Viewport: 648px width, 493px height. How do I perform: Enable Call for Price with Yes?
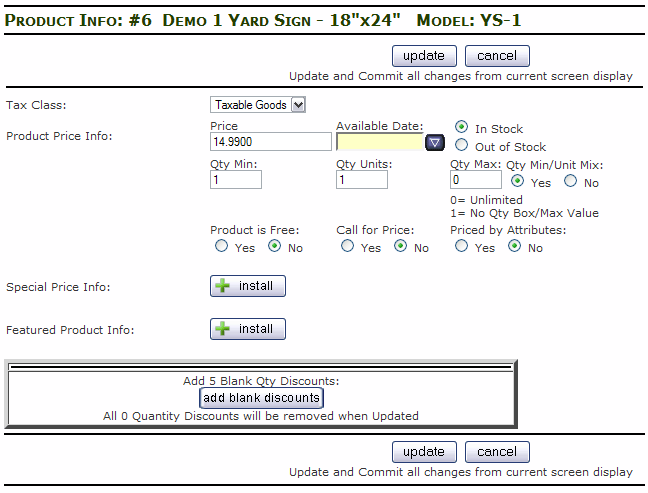348,246
